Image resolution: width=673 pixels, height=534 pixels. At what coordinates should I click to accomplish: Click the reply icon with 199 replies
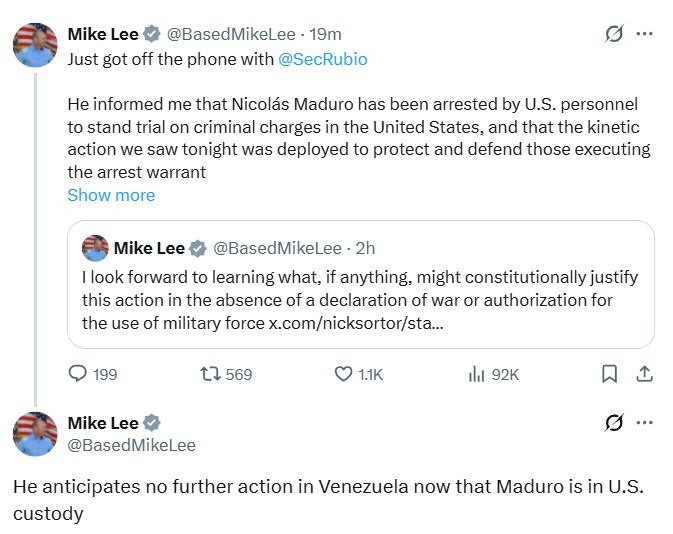79,374
